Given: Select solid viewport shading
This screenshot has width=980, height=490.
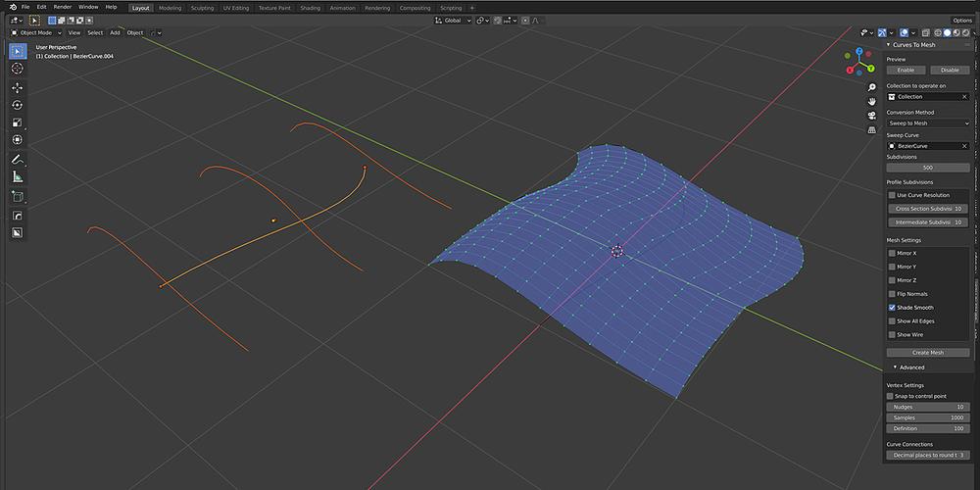Looking at the screenshot, I should [948, 32].
